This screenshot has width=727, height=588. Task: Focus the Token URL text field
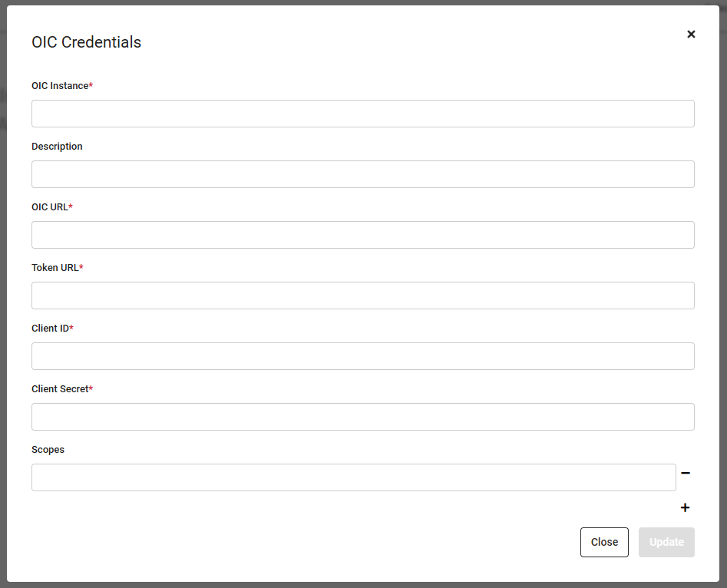[x=363, y=296]
